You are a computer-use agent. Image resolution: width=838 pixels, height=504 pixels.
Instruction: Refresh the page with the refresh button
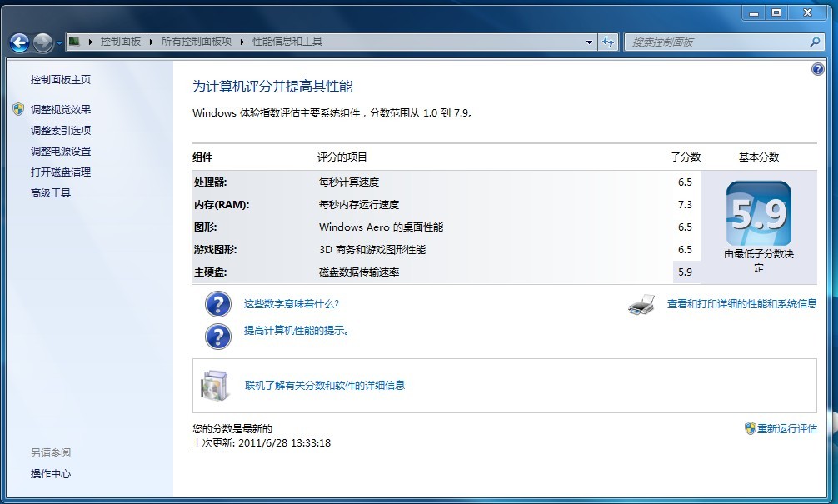pyautogui.click(x=608, y=42)
